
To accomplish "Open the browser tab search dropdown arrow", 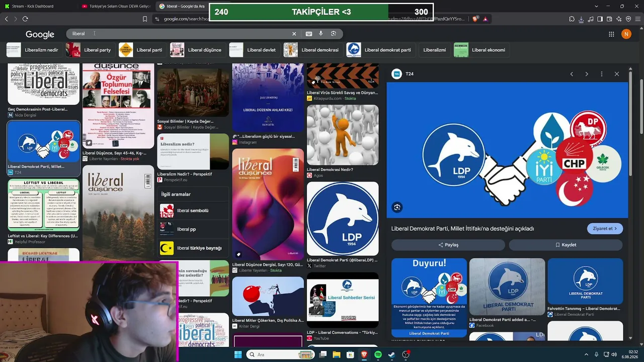I will pos(596,6).
